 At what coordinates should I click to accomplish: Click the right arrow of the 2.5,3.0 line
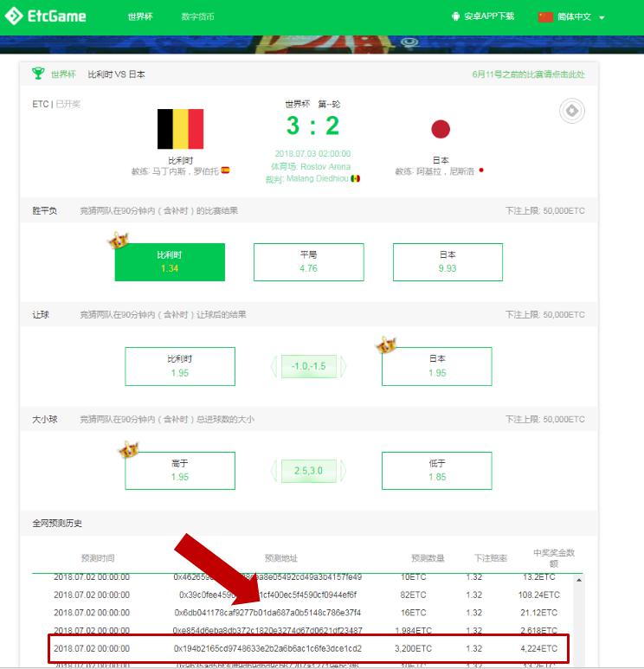click(x=343, y=471)
